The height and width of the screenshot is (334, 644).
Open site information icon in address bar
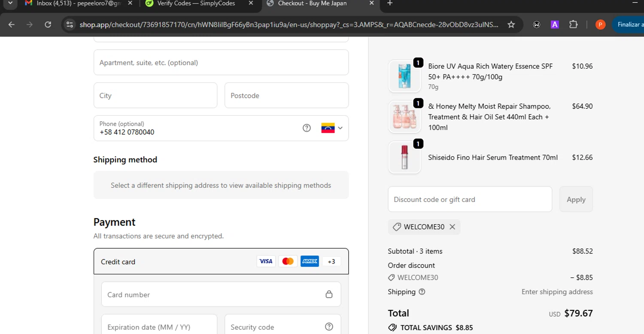[70, 25]
